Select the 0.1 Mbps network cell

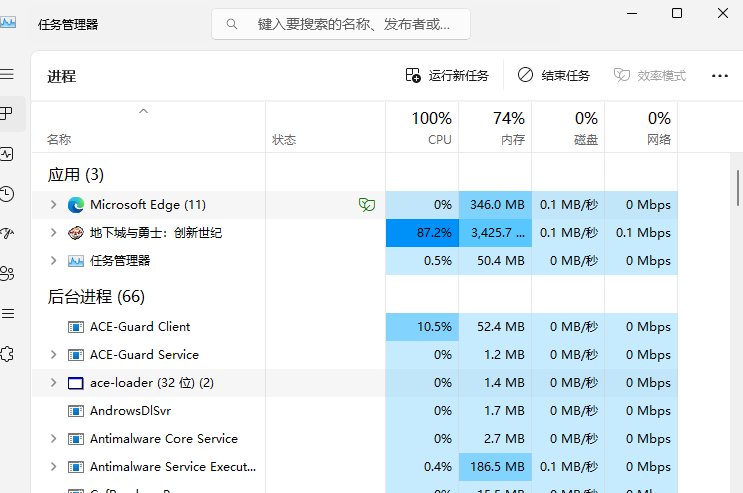pyautogui.click(x=641, y=233)
